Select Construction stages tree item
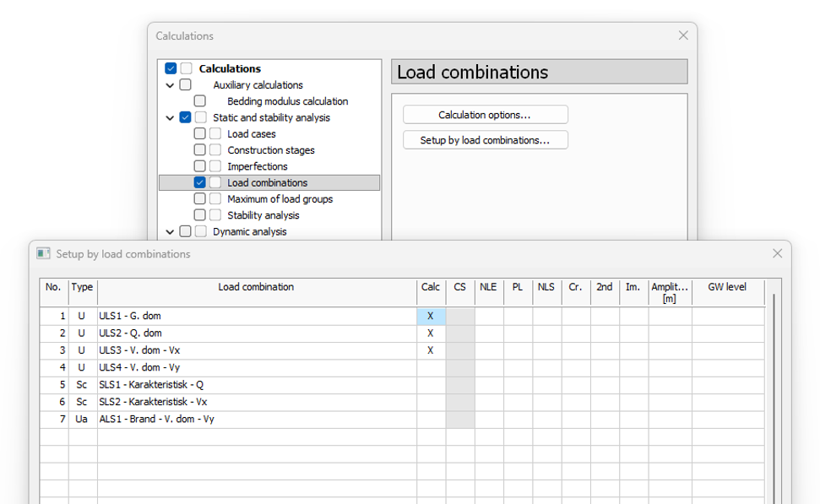 pos(271,150)
